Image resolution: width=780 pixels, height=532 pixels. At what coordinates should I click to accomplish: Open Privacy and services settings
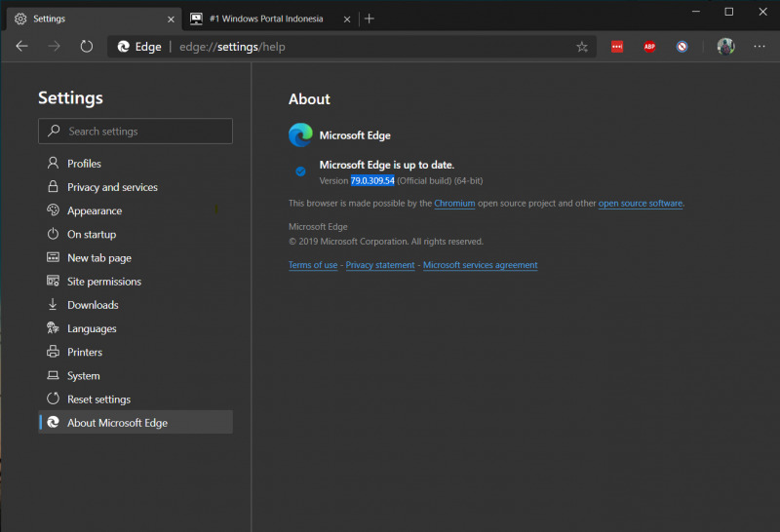[136, 187]
